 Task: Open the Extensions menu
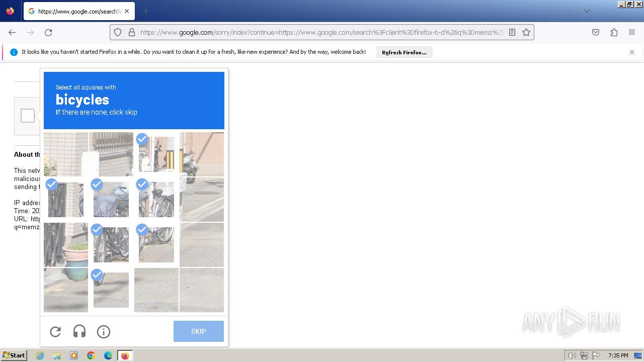tap(614, 32)
